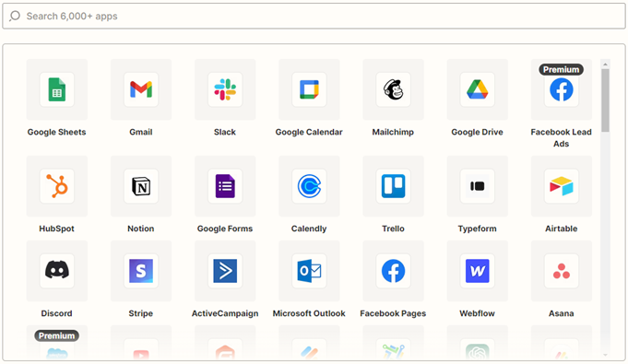Screen dimensions: 628x364
Task: Click the HubSpot label text
Action: click(56, 229)
